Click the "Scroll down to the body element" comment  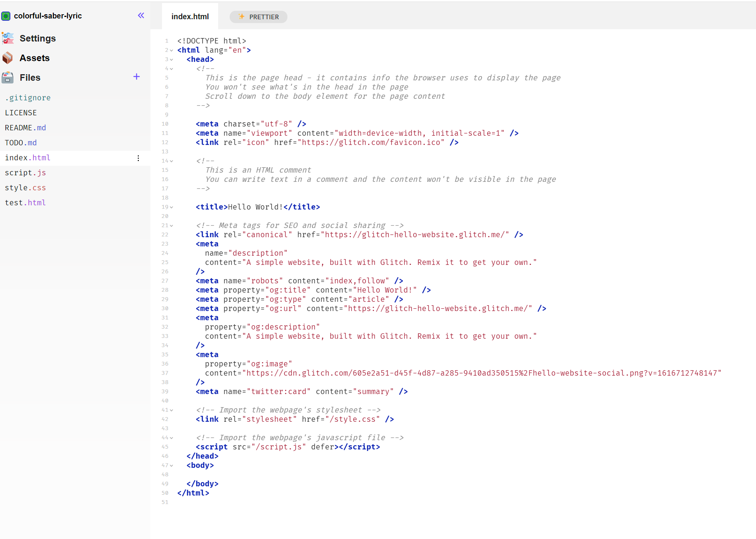[325, 96]
